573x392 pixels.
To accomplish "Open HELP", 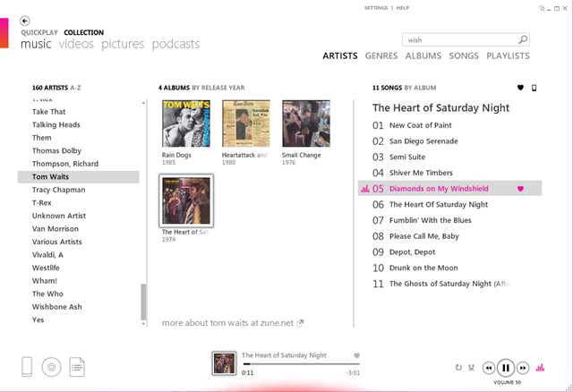I will pyautogui.click(x=403, y=8).
